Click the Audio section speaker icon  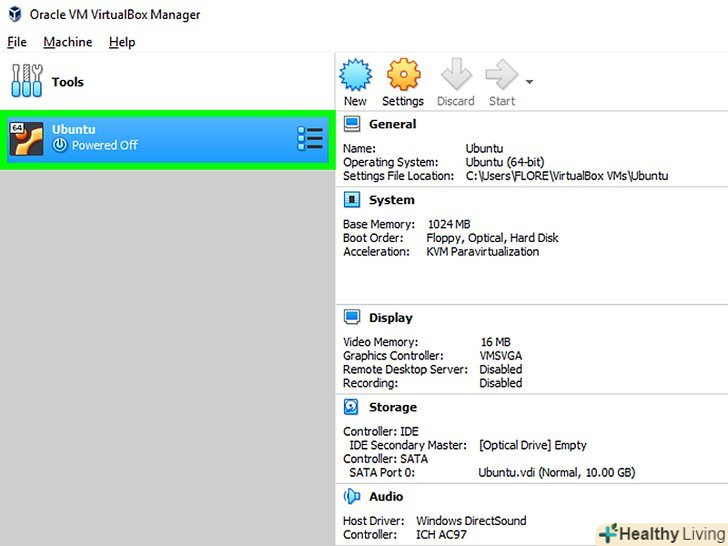coord(352,496)
